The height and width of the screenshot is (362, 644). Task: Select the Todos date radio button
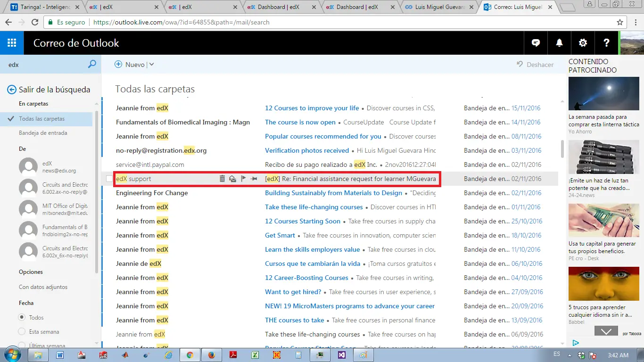[x=22, y=317]
